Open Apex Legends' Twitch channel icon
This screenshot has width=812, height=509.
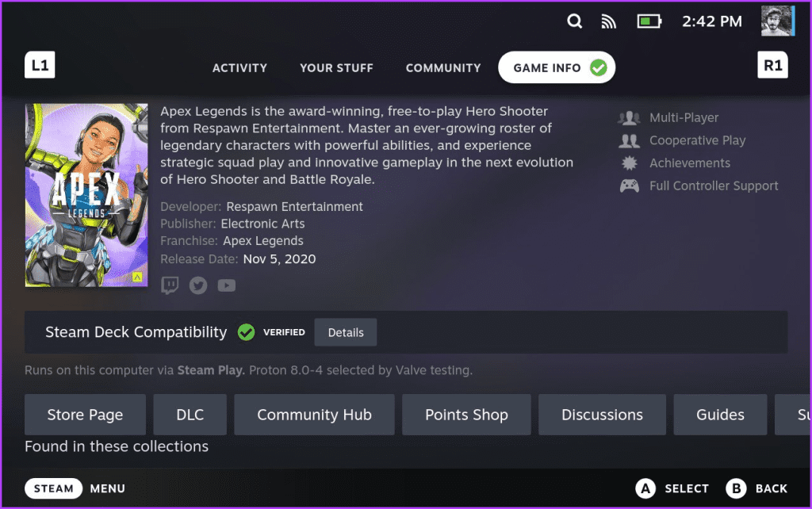(170, 285)
